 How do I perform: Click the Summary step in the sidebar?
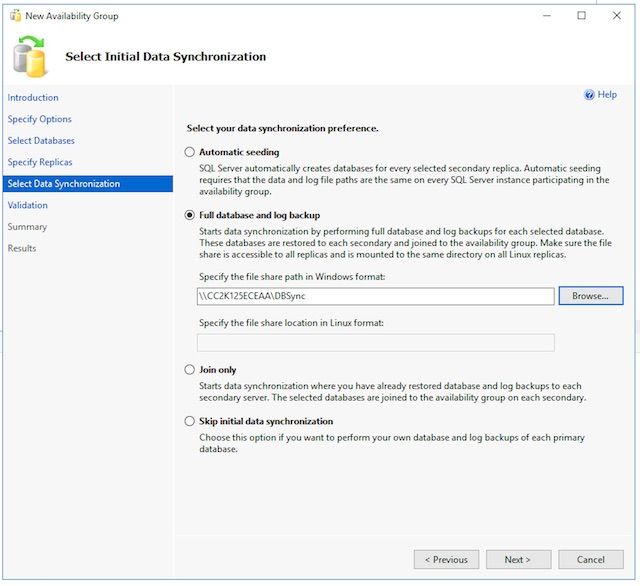click(x=27, y=227)
